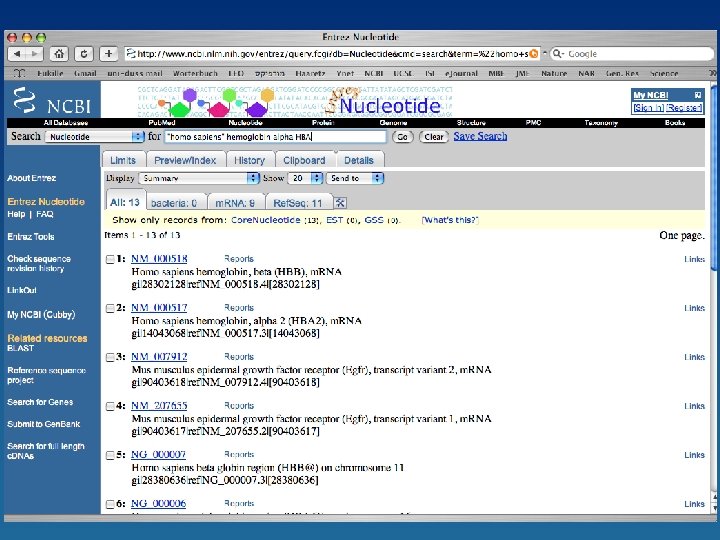
Task: Open the NM_000517 record link
Action: pos(159,308)
